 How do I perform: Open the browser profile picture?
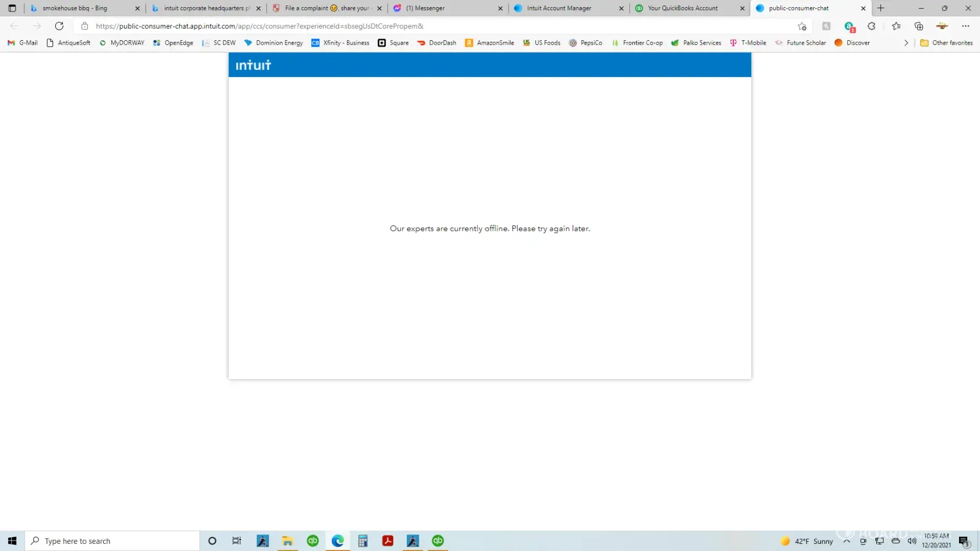[942, 26]
